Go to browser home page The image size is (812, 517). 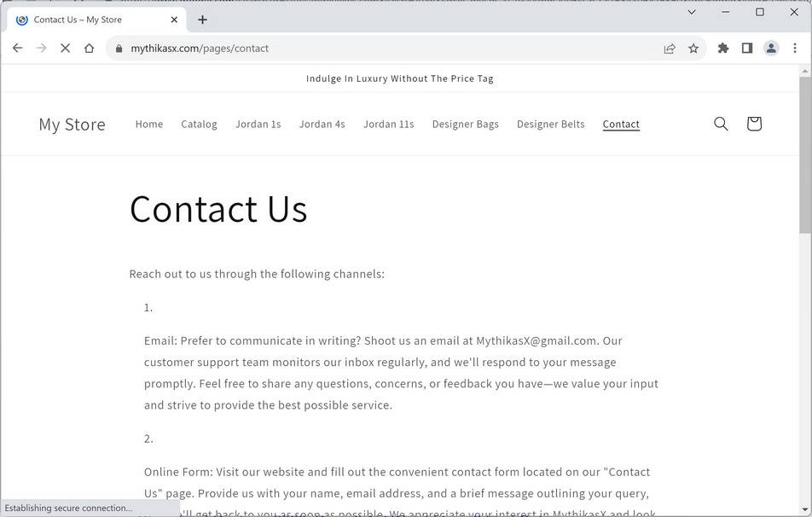point(89,49)
